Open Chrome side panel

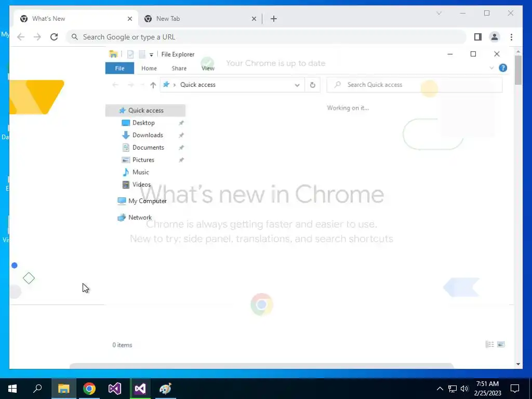point(478,37)
